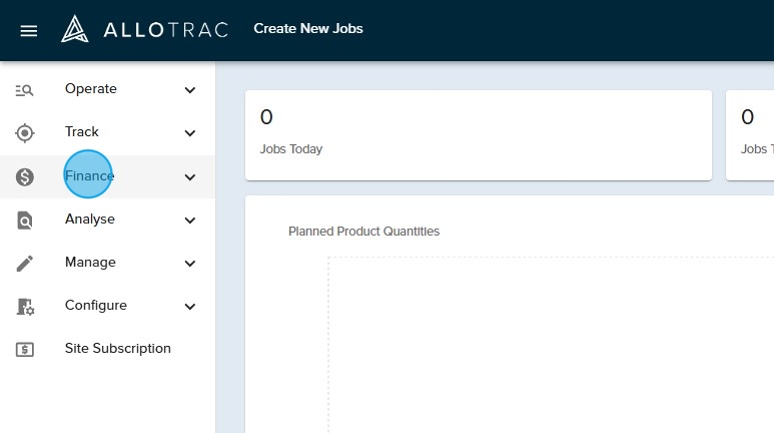Image resolution: width=774 pixels, height=433 pixels.
Task: Open the Site Subscription text link
Action: (x=118, y=349)
